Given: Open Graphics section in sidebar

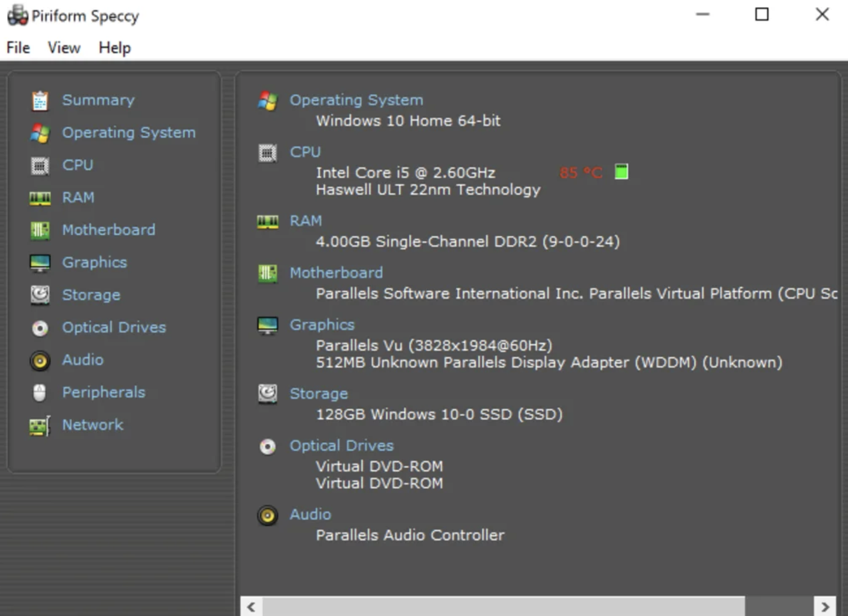Looking at the screenshot, I should [x=95, y=263].
